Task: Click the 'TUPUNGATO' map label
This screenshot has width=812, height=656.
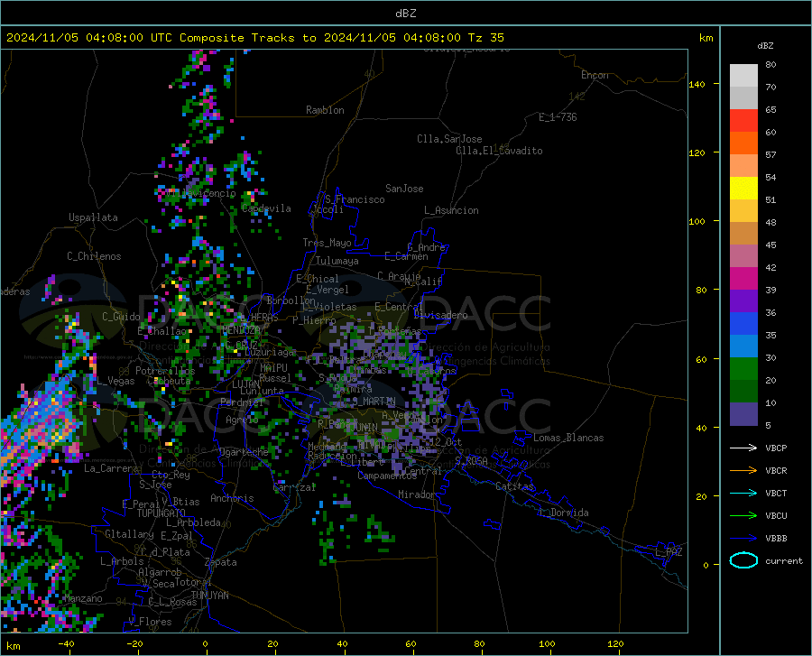Action: (161, 513)
